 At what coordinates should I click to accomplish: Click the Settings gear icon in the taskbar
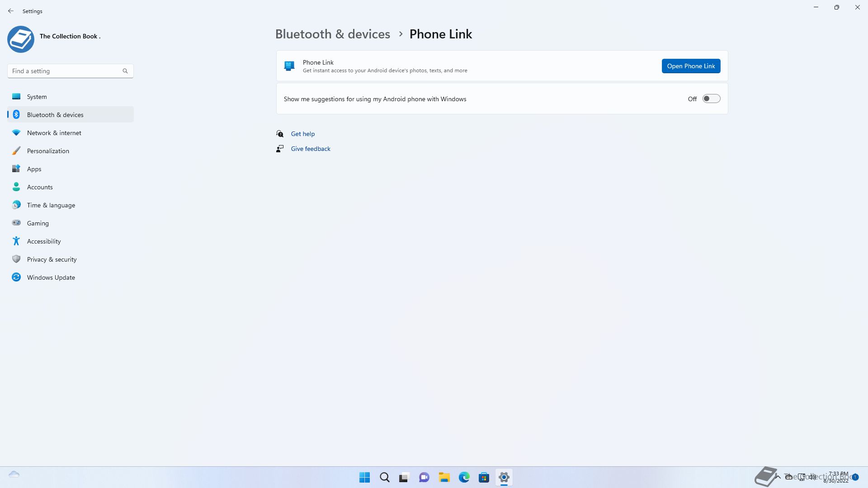tap(504, 477)
